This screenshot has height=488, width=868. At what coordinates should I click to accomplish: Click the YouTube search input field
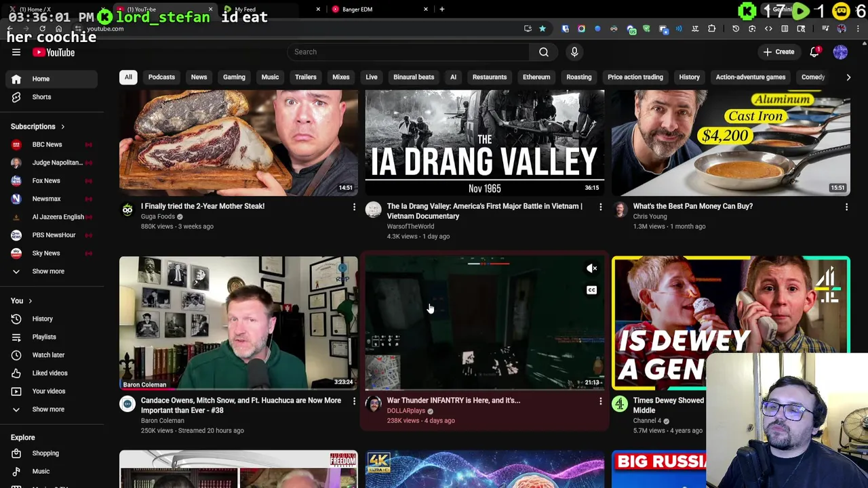coord(409,52)
